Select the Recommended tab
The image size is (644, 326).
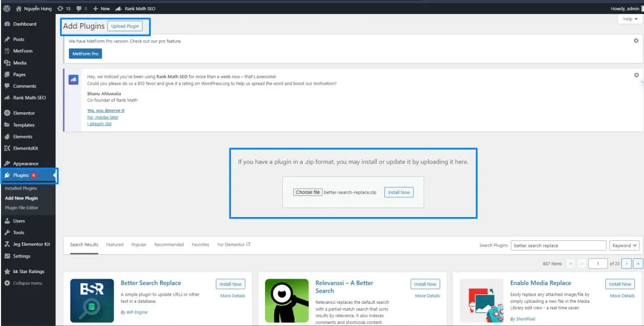point(169,245)
